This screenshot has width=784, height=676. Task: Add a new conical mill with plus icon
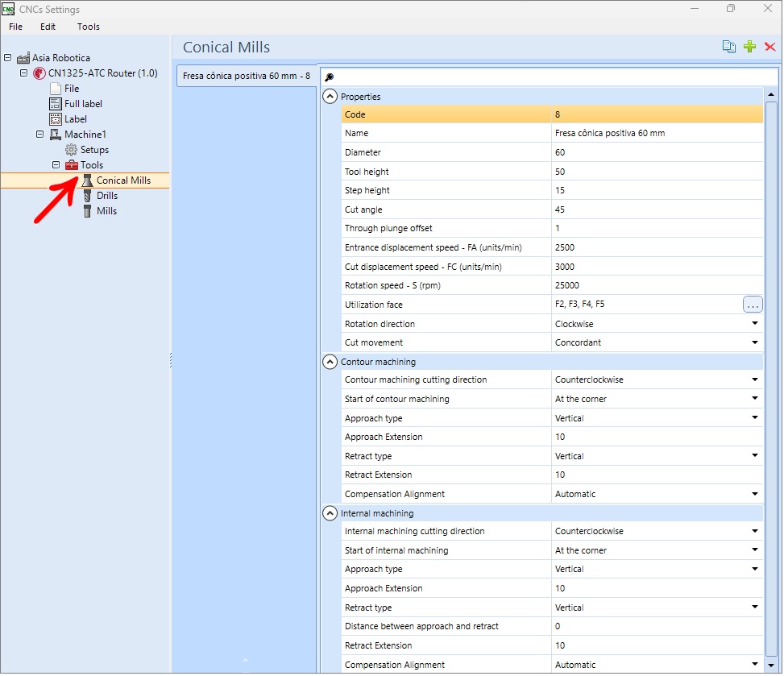(x=749, y=47)
